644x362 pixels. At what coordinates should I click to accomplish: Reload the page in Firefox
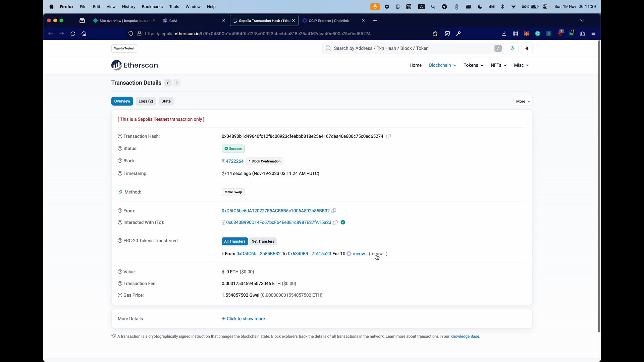tap(73, 34)
